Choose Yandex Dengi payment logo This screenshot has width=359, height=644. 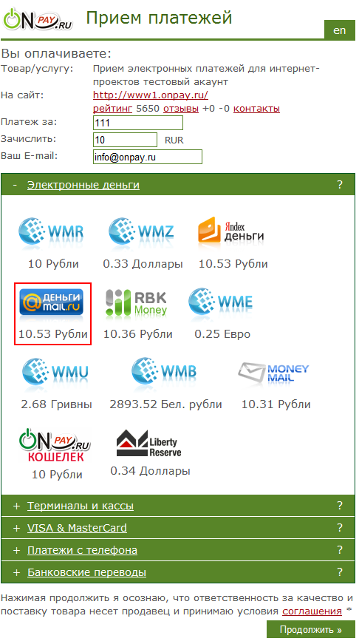230,230
